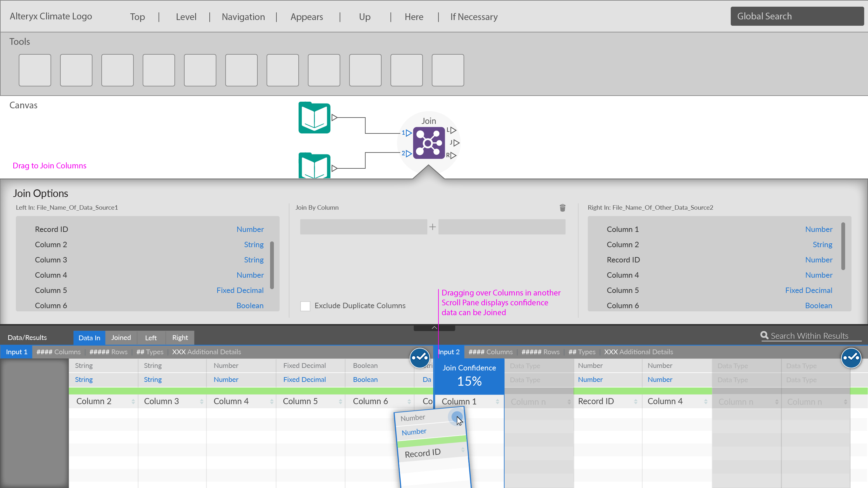
Task: Select the Input 2 label
Action: [449, 352]
